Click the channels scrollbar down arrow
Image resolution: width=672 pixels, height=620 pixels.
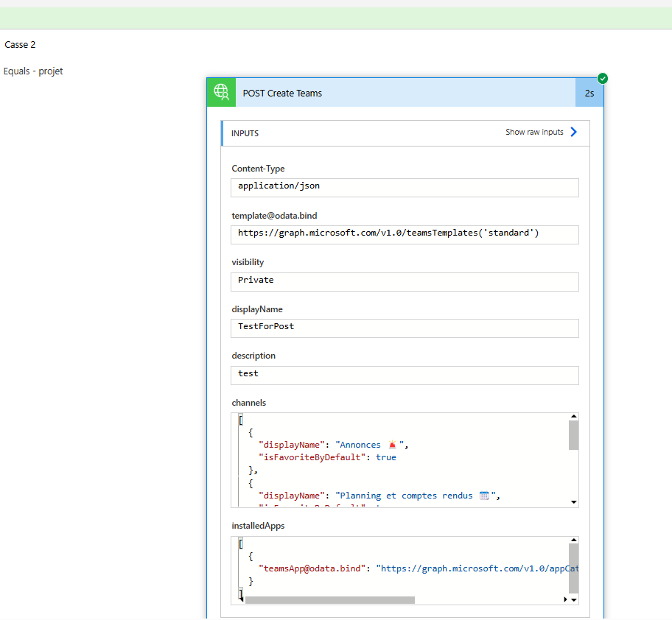[574, 502]
